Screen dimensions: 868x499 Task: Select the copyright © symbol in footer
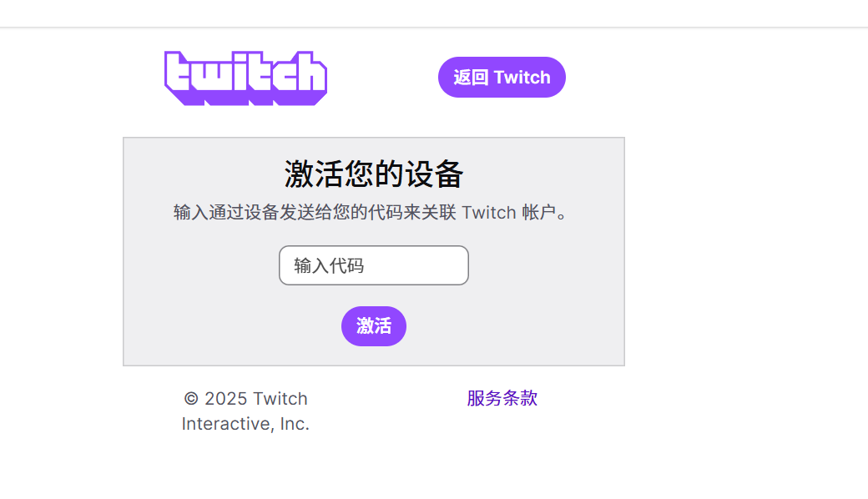pyautogui.click(x=191, y=398)
